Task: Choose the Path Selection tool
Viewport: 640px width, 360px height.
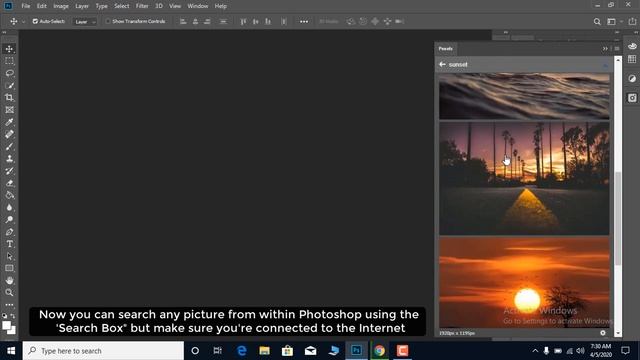Action: tap(9, 256)
